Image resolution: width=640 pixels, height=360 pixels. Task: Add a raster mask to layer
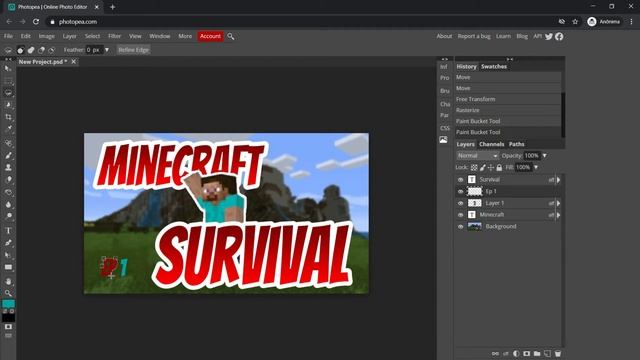coord(527,353)
